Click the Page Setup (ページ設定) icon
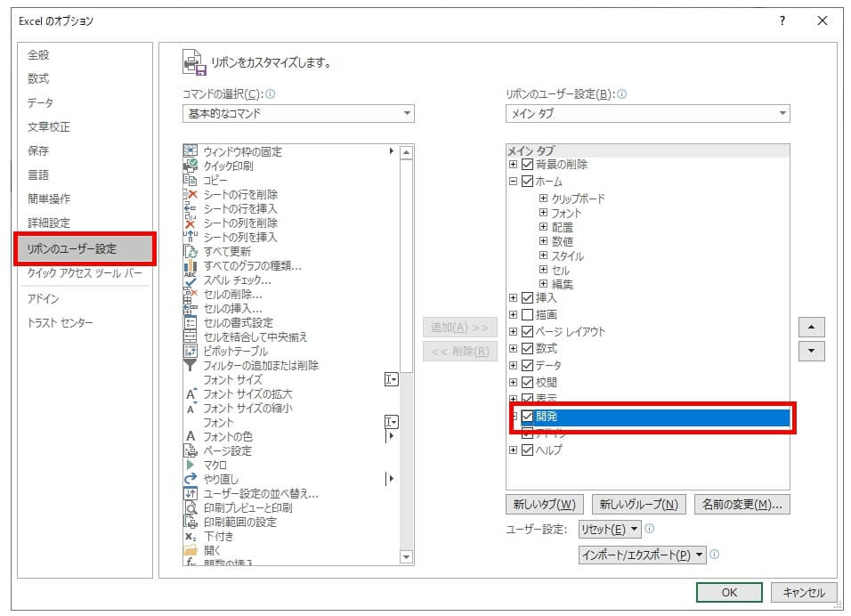 pyautogui.click(x=190, y=450)
